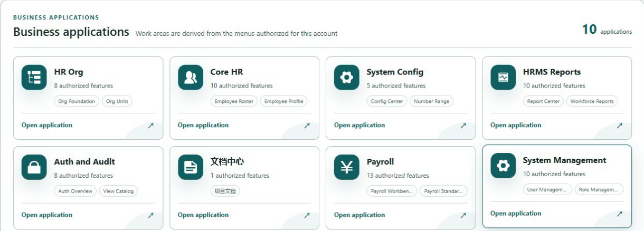Open application for Auth and Audit

pyautogui.click(x=47, y=215)
